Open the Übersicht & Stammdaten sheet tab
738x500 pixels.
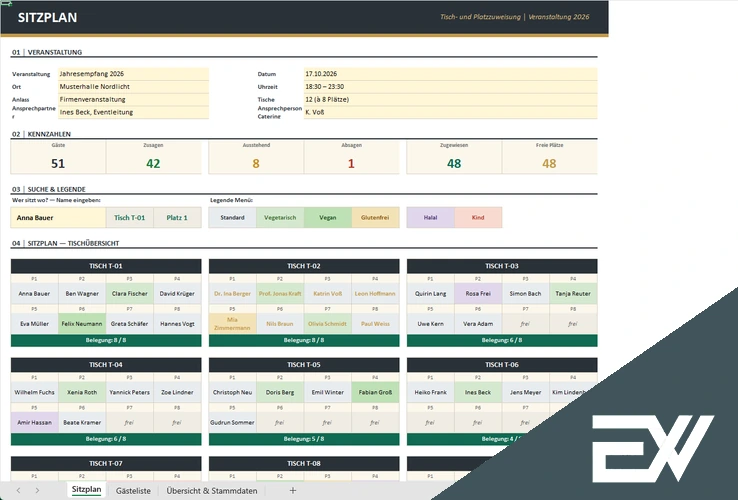(212, 491)
